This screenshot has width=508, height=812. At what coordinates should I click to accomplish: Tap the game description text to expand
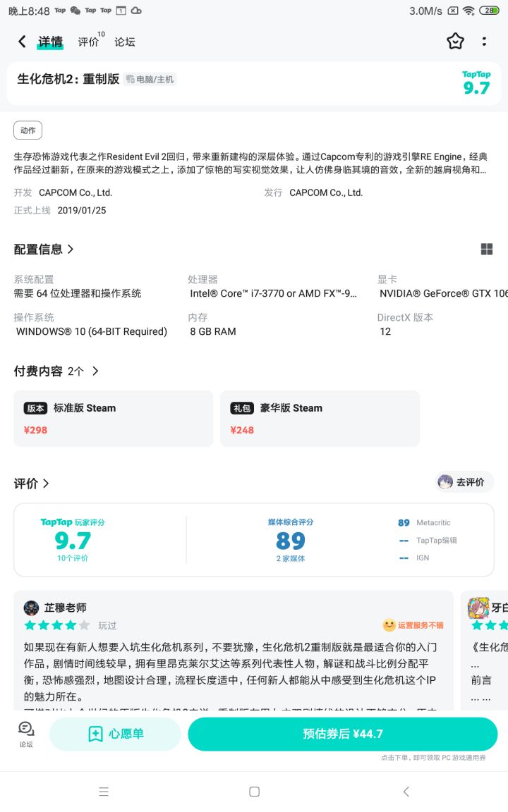click(x=250, y=163)
